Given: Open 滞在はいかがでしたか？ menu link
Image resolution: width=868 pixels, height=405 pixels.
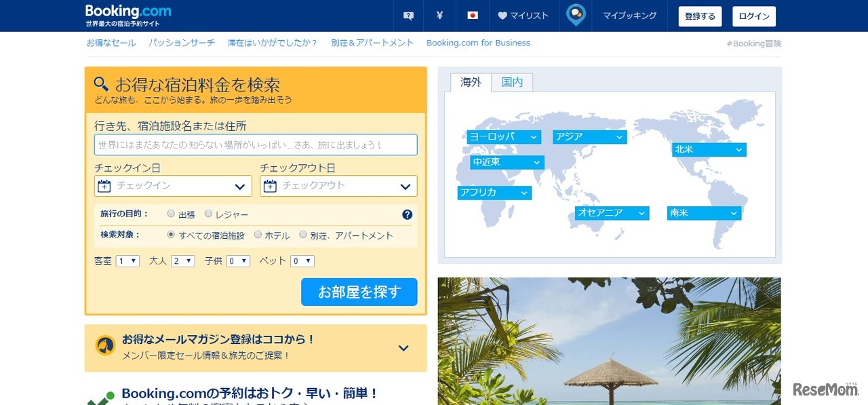Looking at the screenshot, I should point(273,43).
